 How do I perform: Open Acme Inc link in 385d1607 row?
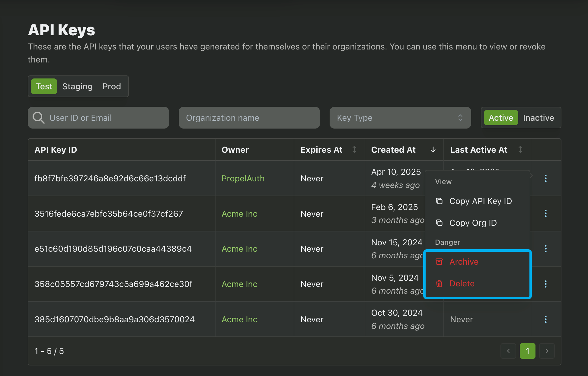pyautogui.click(x=239, y=319)
